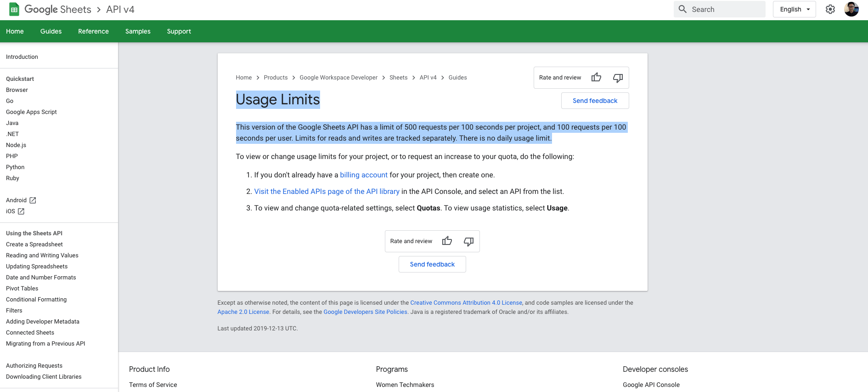Open Date and Number Formats guide
The image size is (868, 392).
click(x=41, y=278)
